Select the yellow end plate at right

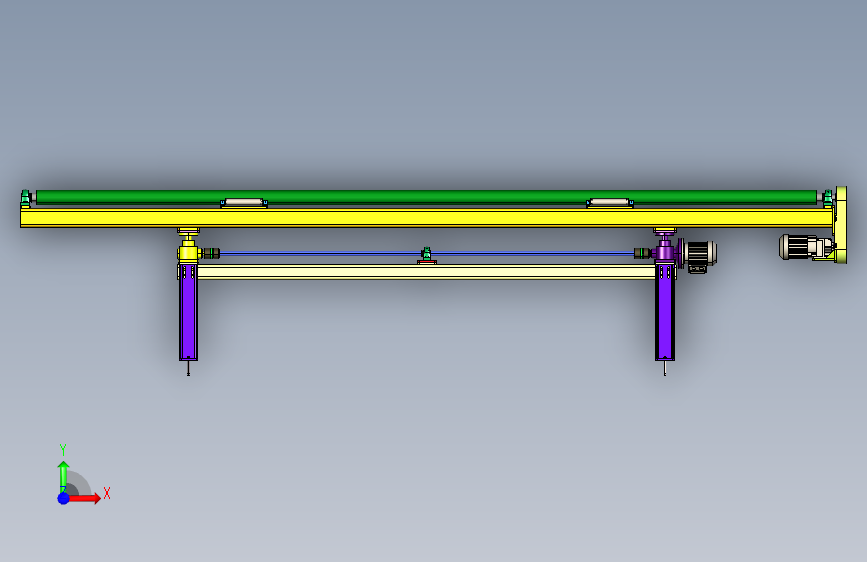click(841, 225)
